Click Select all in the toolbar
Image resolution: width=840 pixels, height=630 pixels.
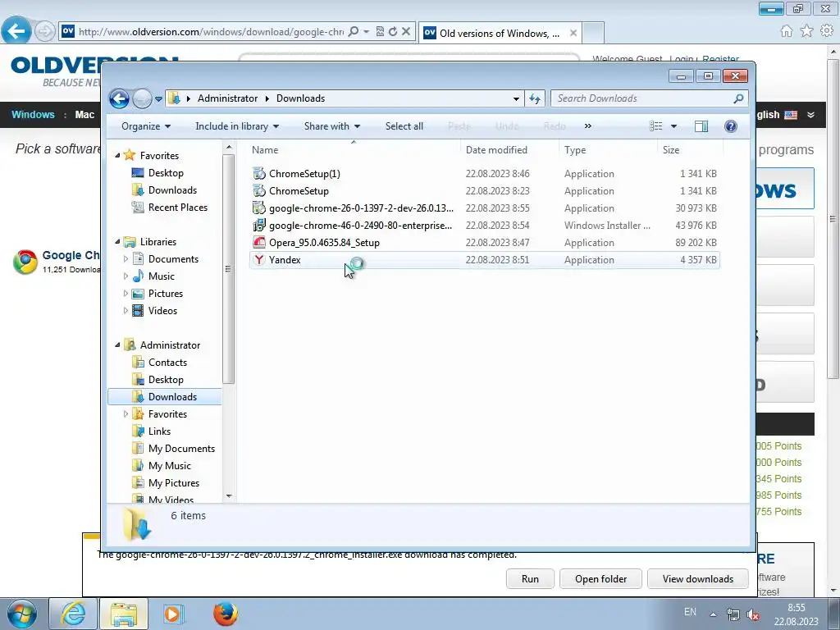click(404, 126)
